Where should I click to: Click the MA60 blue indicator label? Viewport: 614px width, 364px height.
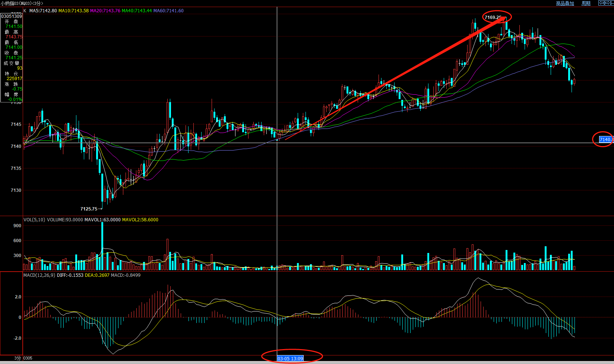click(x=168, y=11)
